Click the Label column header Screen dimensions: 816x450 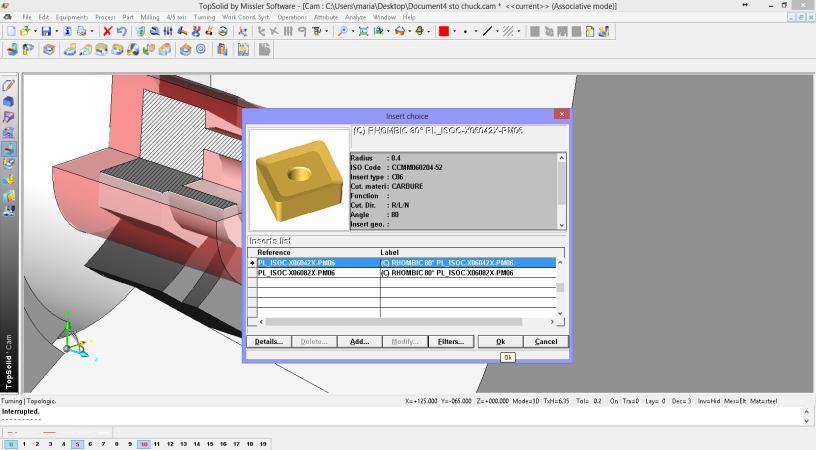coord(468,252)
